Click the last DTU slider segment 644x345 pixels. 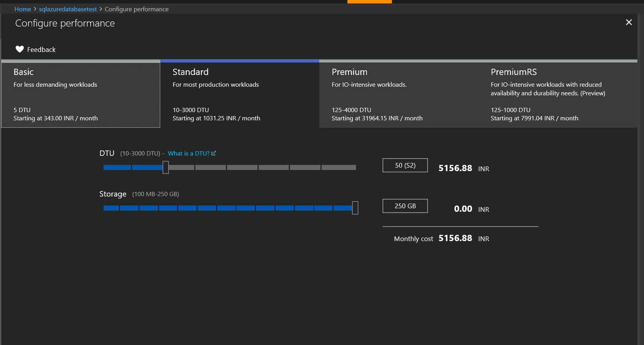point(339,167)
